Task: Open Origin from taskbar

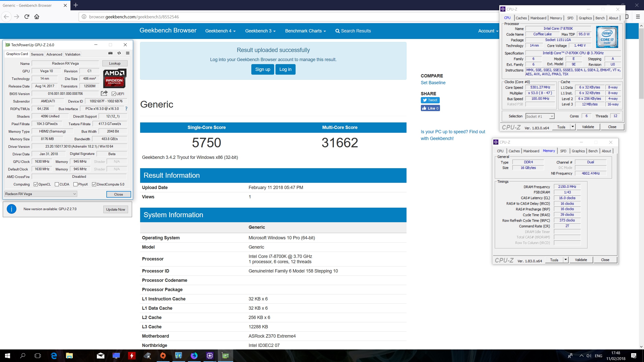Action: (x=163, y=355)
